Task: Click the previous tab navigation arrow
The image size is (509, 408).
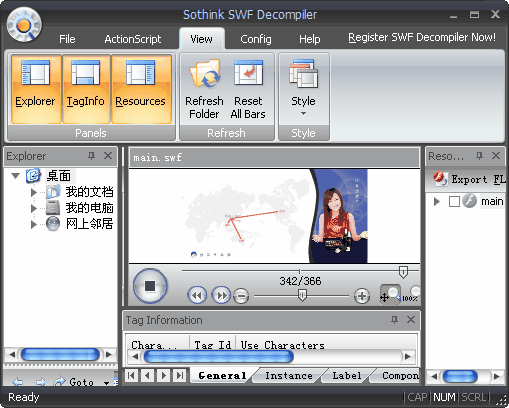Action: 147,376
